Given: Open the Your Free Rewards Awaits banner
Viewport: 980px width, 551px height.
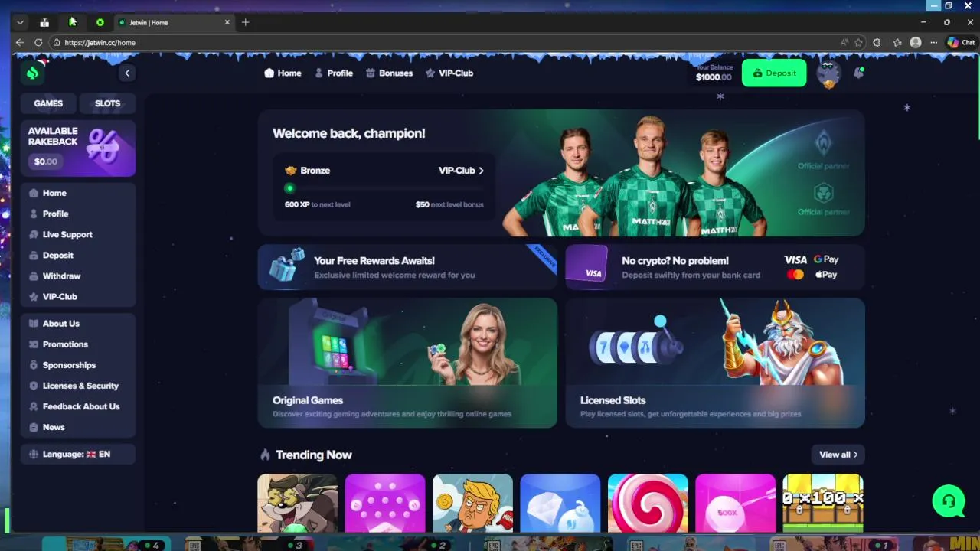Looking at the screenshot, I should pos(407,267).
